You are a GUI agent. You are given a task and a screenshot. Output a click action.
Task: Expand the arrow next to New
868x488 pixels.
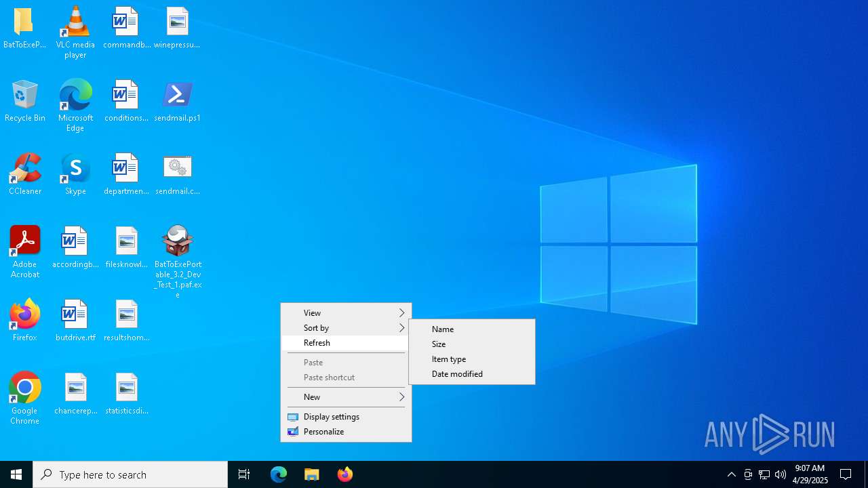(x=401, y=396)
